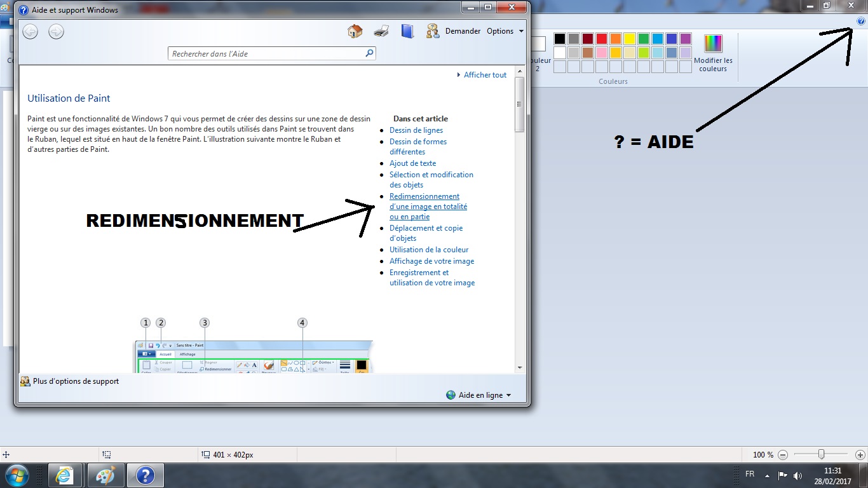Image resolution: width=868 pixels, height=488 pixels.
Task: Open the Options dropdown menu
Action: coord(505,31)
